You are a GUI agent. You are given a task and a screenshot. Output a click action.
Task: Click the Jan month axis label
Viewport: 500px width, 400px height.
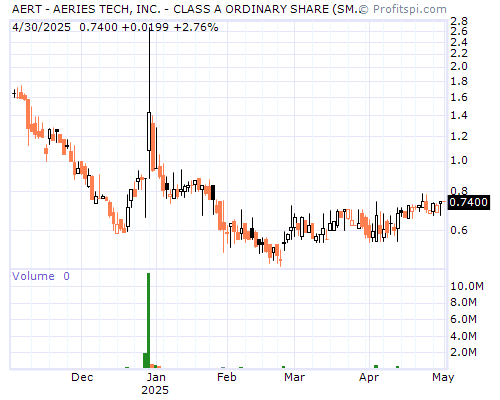156,377
